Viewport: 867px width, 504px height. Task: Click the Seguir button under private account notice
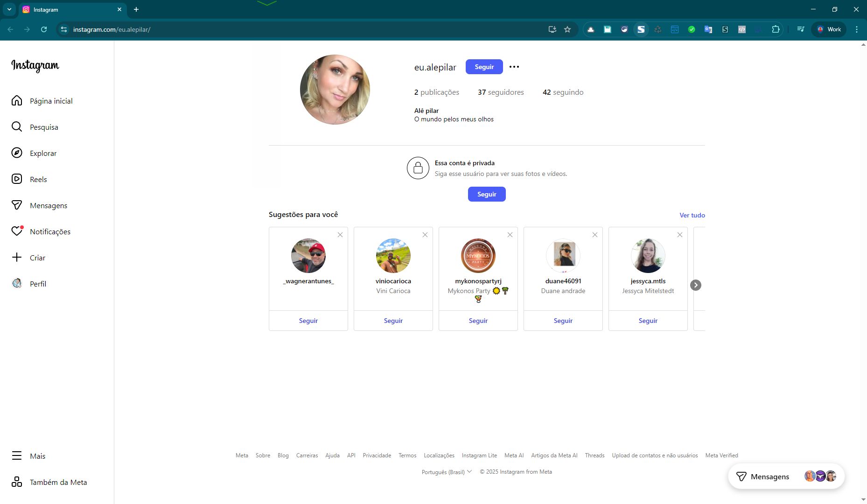coord(487,194)
